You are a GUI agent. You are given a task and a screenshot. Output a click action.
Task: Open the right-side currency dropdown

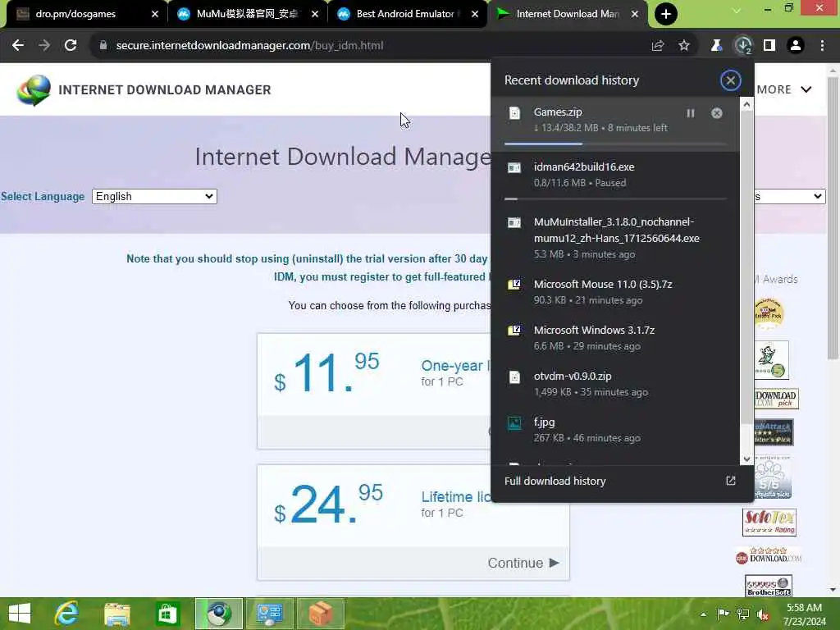pos(789,197)
